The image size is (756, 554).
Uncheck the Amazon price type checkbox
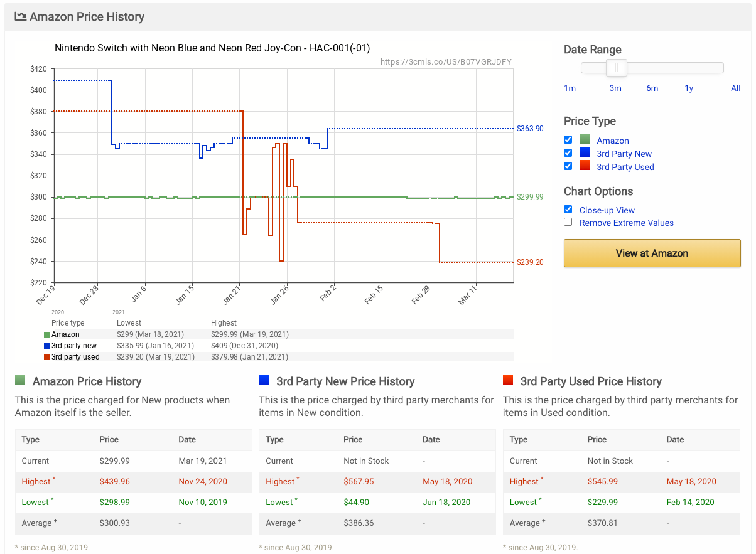(568, 139)
